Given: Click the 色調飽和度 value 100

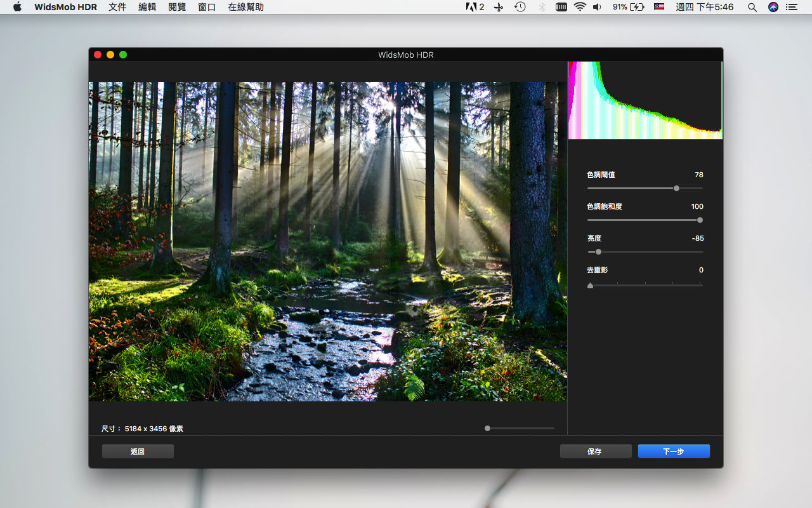Looking at the screenshot, I should [x=697, y=206].
